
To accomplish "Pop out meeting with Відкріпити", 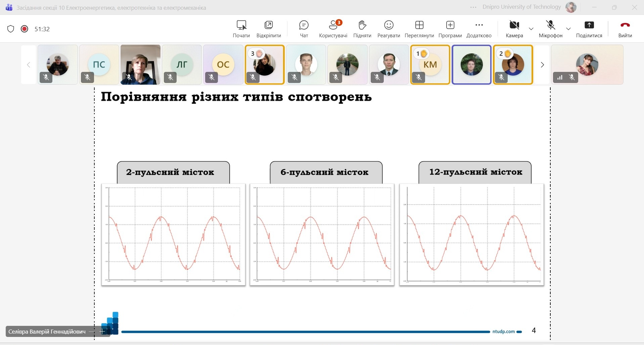I will (268, 29).
